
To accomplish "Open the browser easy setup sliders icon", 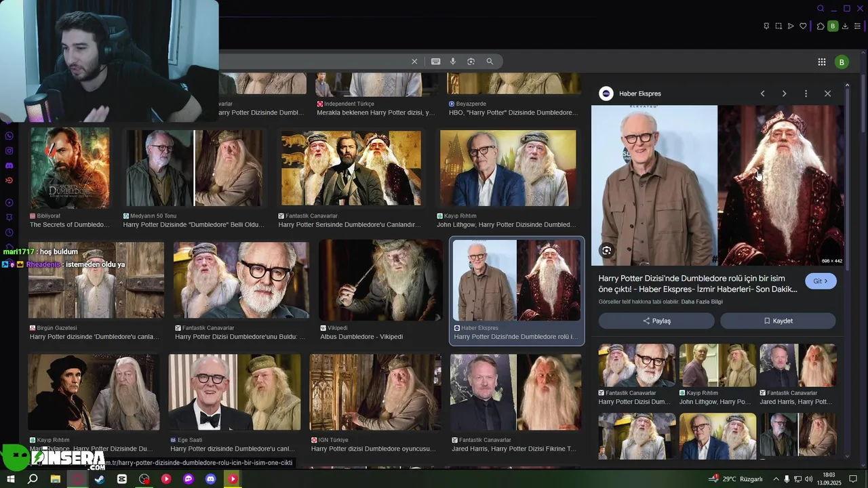I will tap(858, 26).
